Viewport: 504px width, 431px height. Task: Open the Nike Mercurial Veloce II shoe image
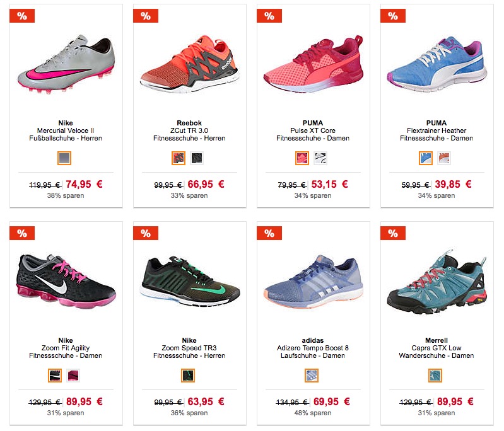click(66, 64)
